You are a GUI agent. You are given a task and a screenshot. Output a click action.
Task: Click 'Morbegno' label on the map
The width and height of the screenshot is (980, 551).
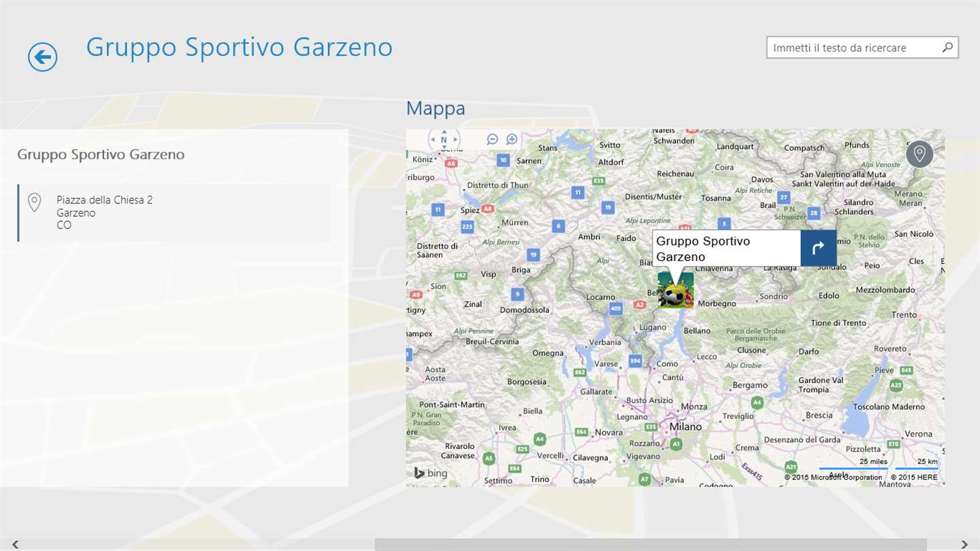point(717,303)
